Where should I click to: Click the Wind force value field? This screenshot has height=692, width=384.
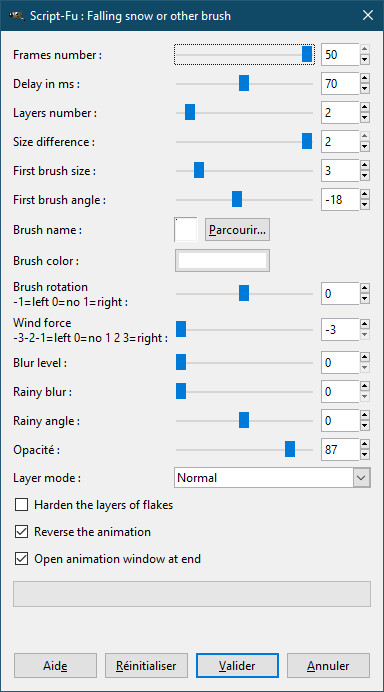click(340, 329)
